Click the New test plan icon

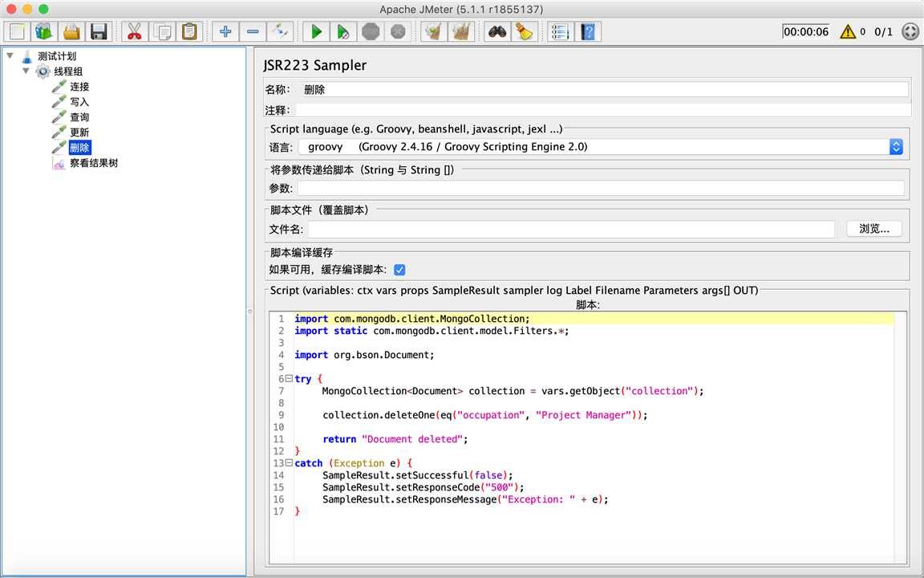click(x=16, y=31)
